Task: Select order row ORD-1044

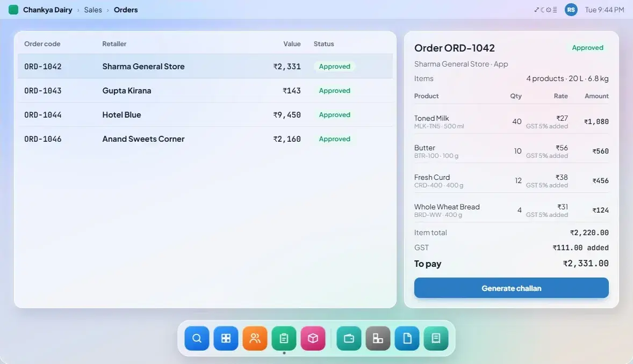Action: tap(205, 114)
